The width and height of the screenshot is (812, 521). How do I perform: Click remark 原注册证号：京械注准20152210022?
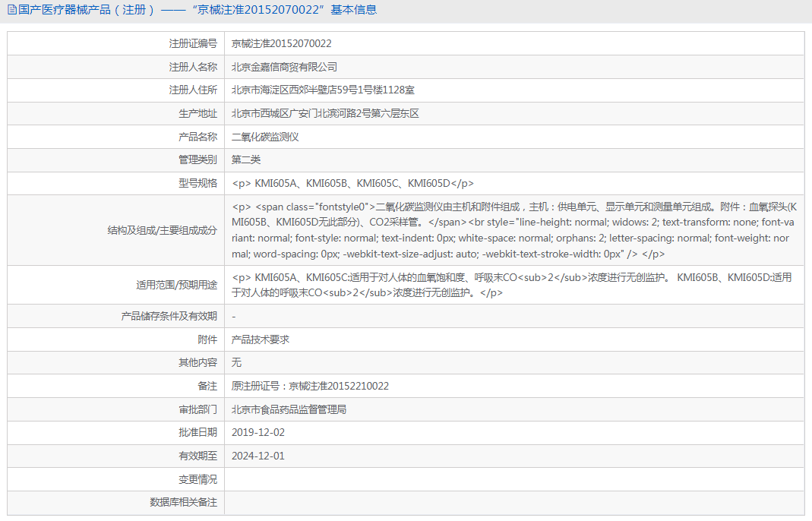pos(310,386)
